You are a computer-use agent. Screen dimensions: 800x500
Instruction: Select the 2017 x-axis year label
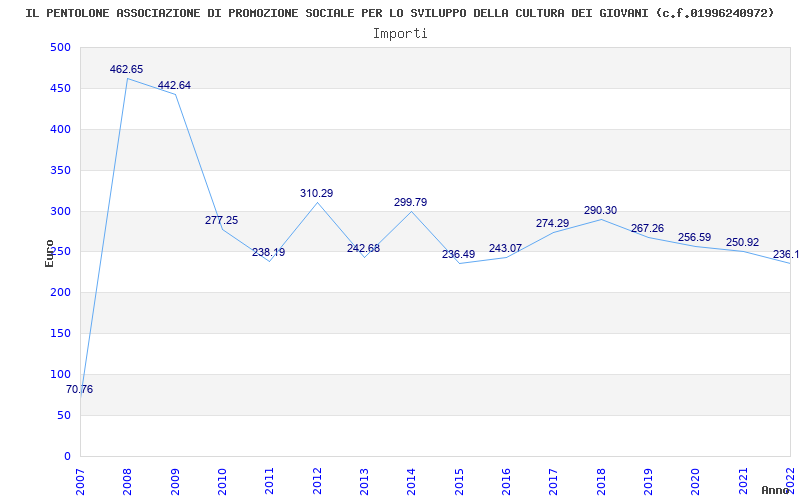tap(554, 481)
